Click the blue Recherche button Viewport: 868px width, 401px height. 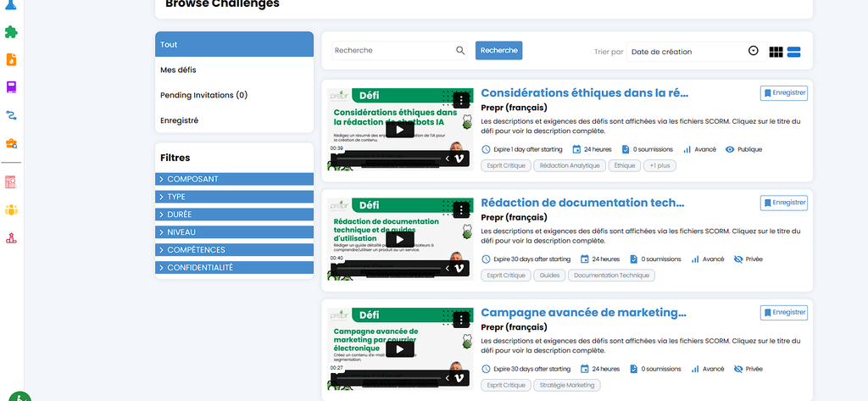click(x=498, y=50)
